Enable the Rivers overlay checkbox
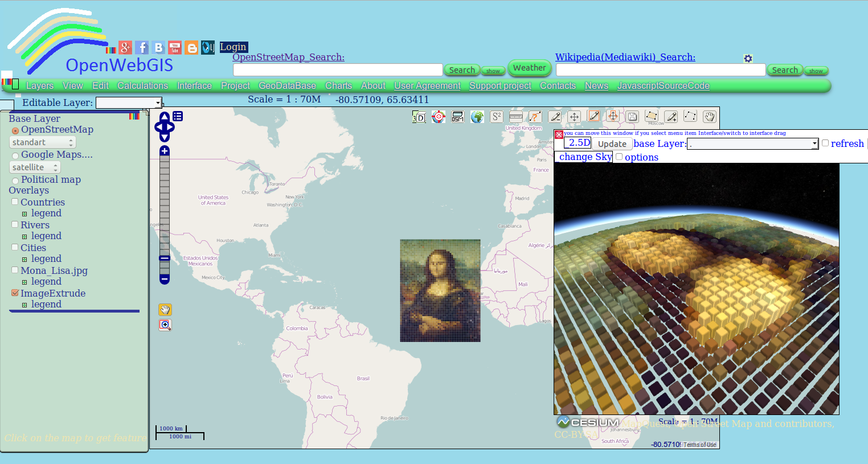This screenshot has height=464, width=868. point(15,224)
